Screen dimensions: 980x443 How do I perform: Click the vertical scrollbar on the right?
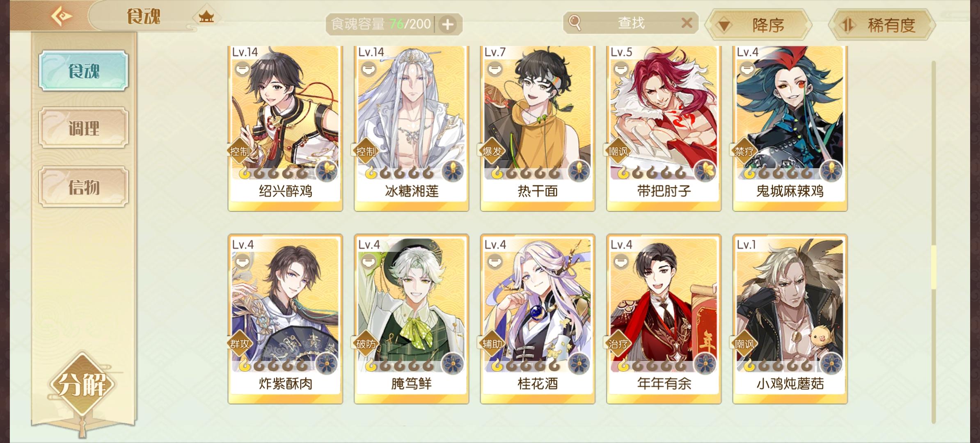pyautogui.click(x=934, y=242)
